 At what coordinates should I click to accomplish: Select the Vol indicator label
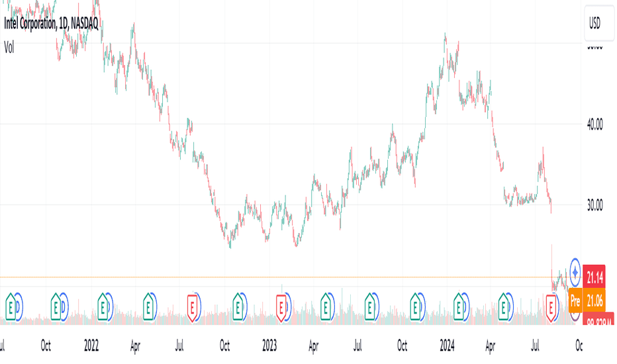(9, 48)
